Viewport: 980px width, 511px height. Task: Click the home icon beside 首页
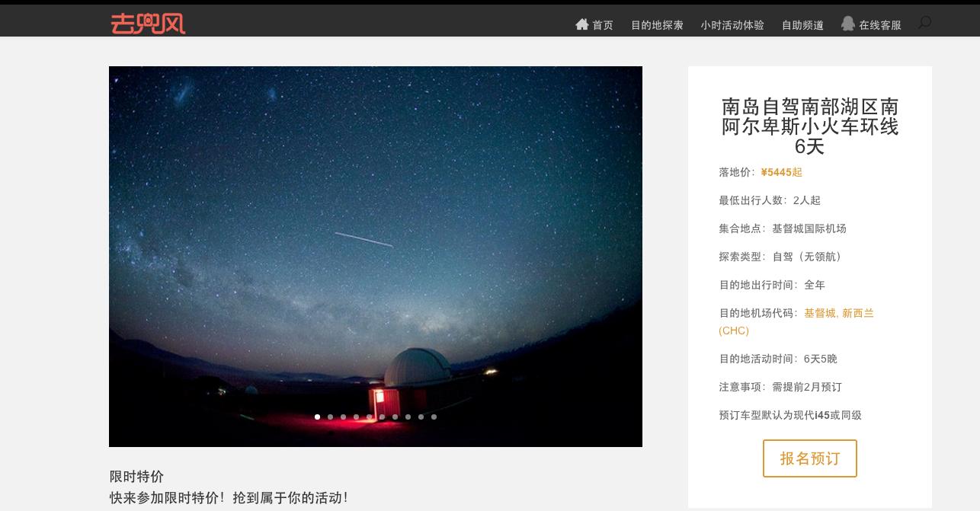click(x=582, y=24)
